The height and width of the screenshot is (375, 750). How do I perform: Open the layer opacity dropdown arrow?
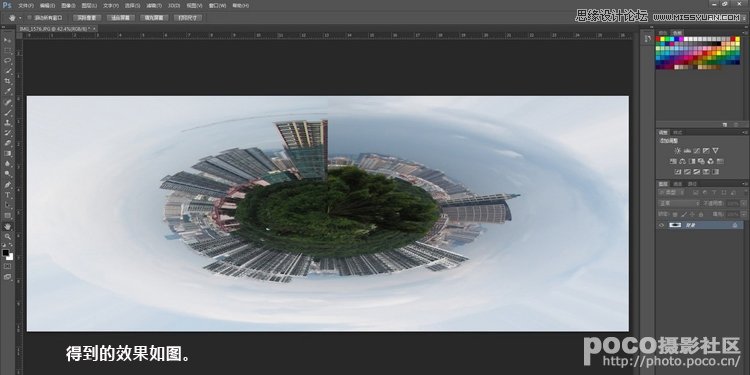[743, 203]
